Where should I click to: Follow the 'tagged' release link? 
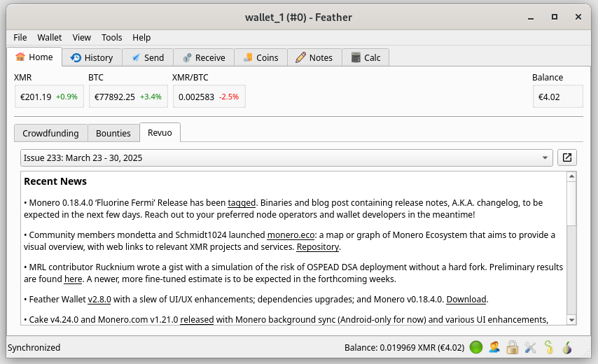(x=242, y=202)
